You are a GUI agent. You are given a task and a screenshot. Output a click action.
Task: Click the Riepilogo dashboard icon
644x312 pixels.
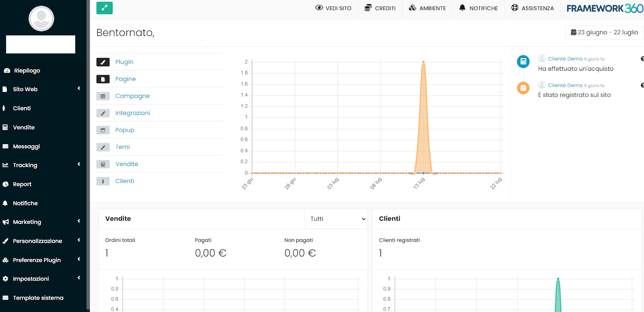point(7,70)
